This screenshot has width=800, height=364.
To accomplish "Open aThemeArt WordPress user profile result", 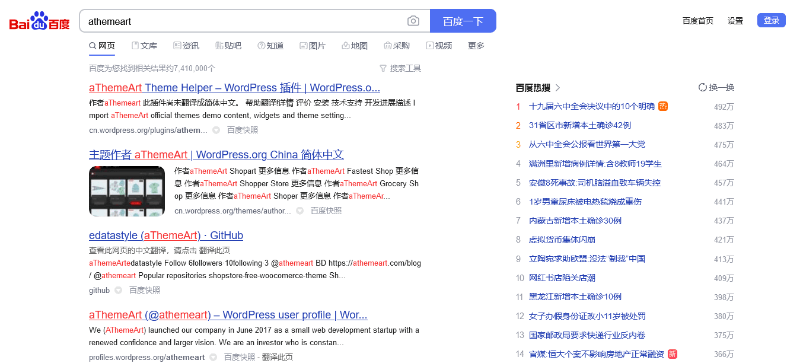I will [x=228, y=314].
